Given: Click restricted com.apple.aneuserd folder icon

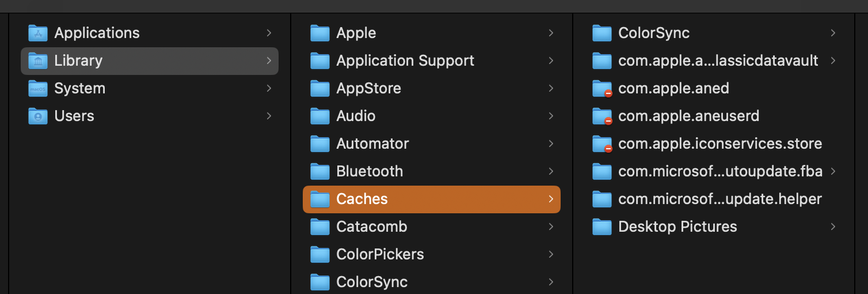Looking at the screenshot, I should click(x=602, y=116).
